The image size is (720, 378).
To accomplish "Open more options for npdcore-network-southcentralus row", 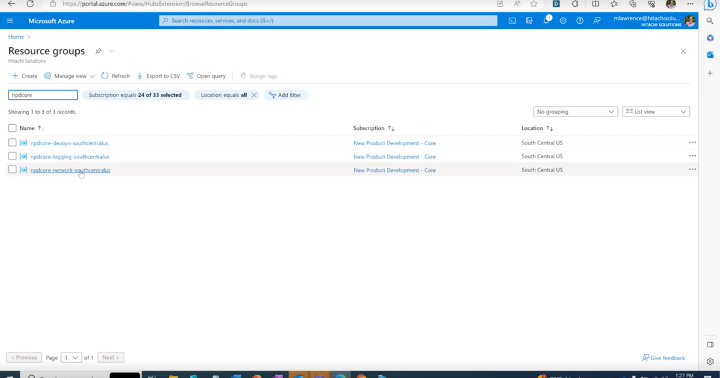I will (x=692, y=169).
